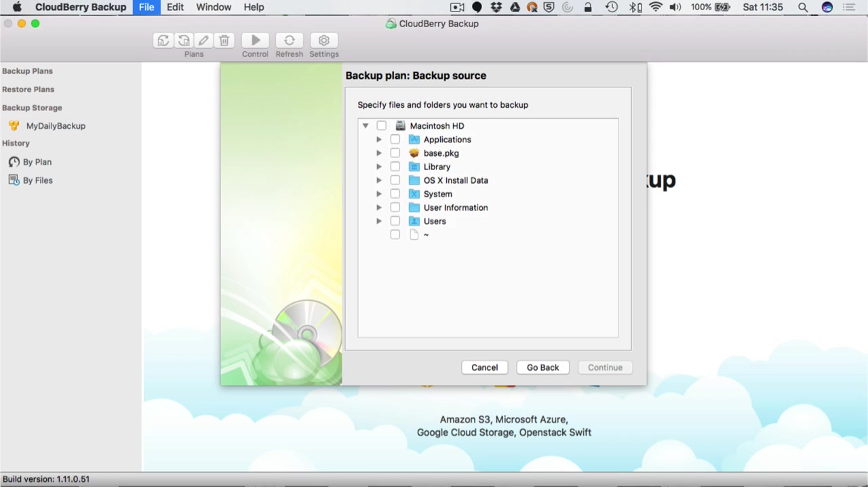Open the Apple menu

(17, 7)
